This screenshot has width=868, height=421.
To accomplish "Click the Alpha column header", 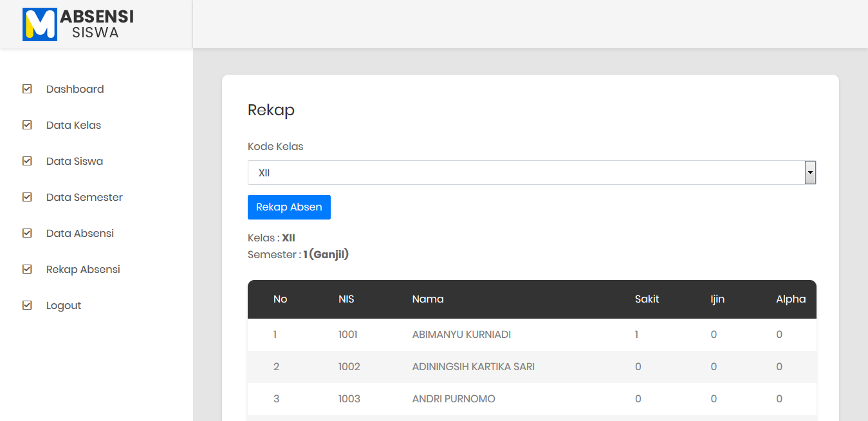I will pyautogui.click(x=791, y=299).
